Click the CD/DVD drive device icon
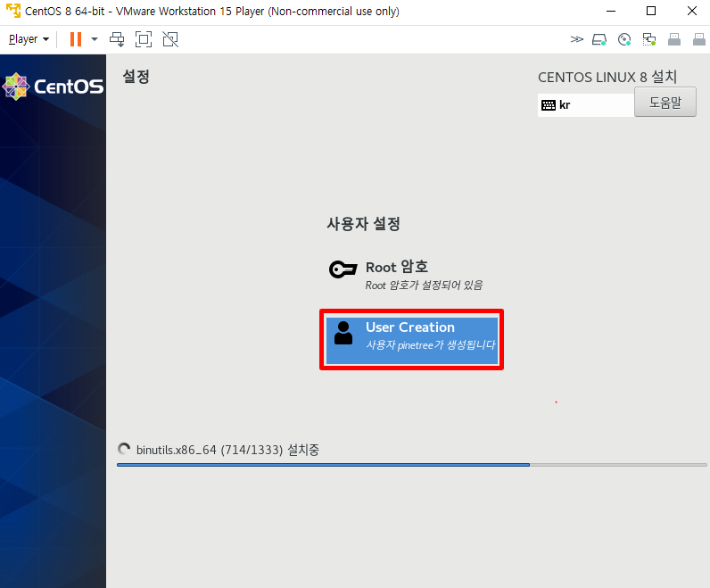This screenshot has height=588, width=710. 624,40
